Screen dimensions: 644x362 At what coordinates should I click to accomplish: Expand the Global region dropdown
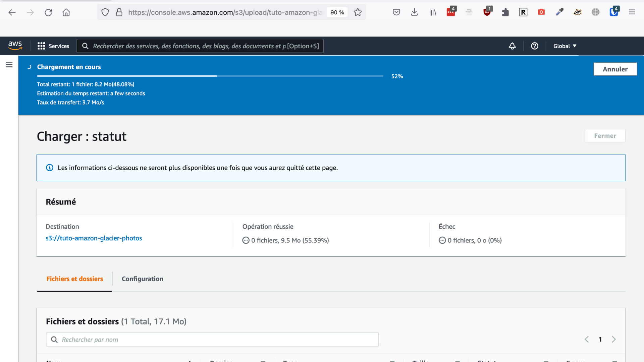[565, 46]
